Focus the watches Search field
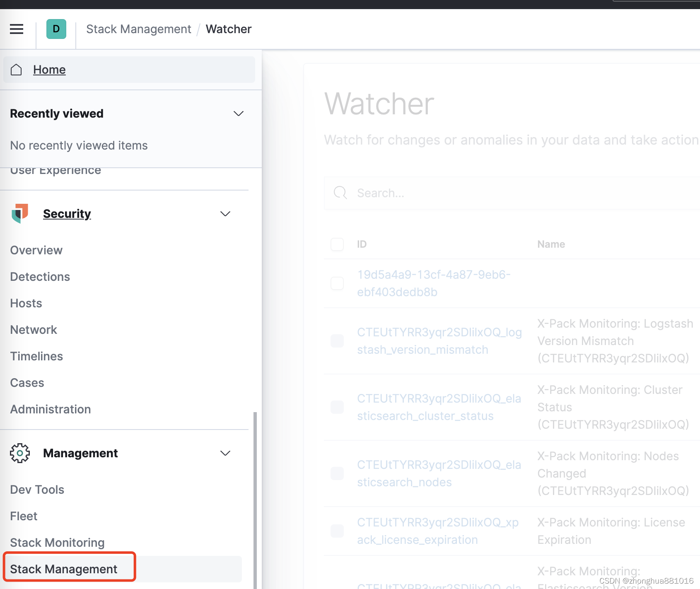 pos(512,193)
